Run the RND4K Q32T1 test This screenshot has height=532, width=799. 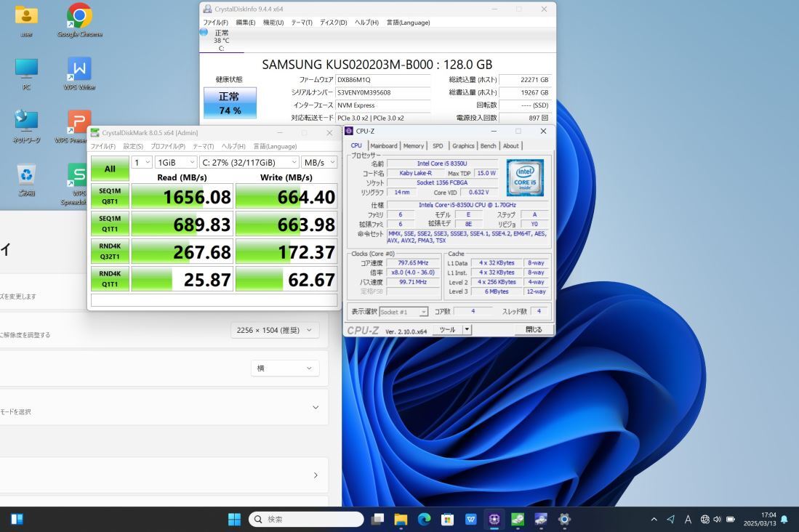pyautogui.click(x=110, y=251)
